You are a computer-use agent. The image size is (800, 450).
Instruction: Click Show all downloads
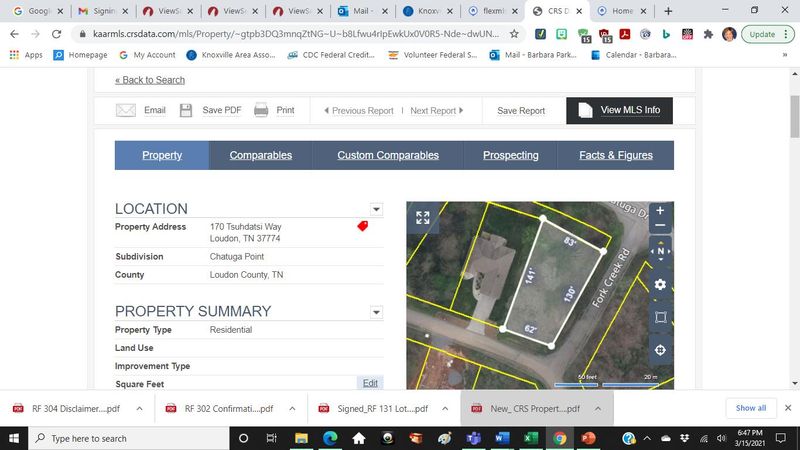coord(751,408)
